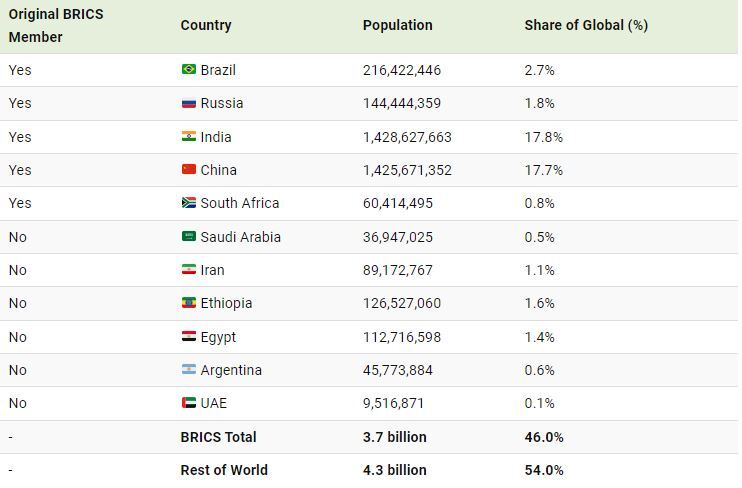Viewport: 742px width, 488px height.
Task: Click the China 17.7% share cell
Action: (x=543, y=170)
